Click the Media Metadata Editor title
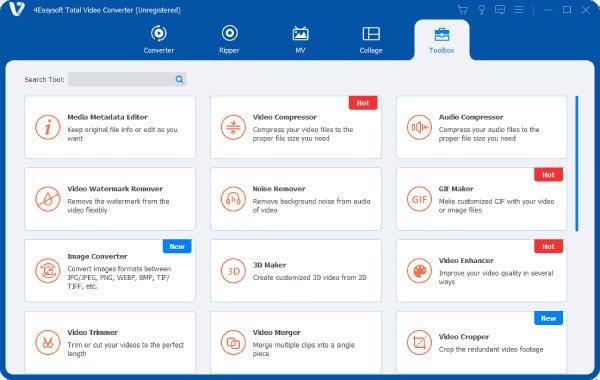The height and width of the screenshot is (380, 600). click(108, 117)
